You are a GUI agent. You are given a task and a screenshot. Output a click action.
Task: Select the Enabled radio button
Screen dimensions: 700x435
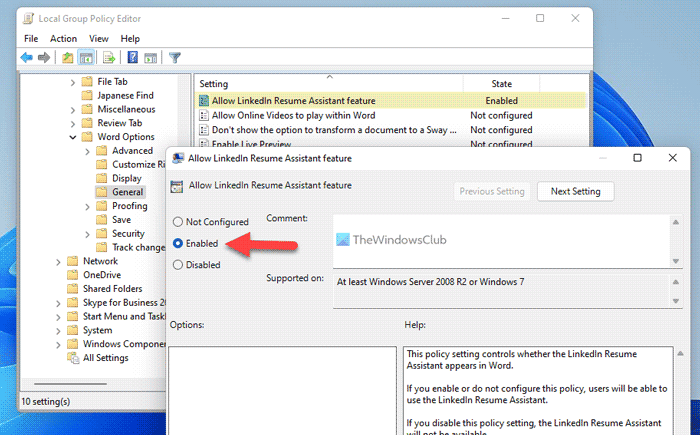[x=178, y=243]
